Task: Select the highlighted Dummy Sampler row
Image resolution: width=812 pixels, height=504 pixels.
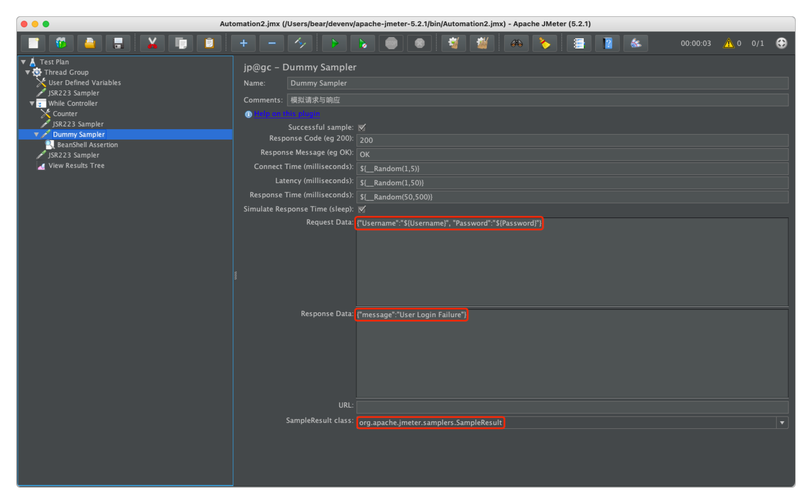Action: tap(125, 135)
